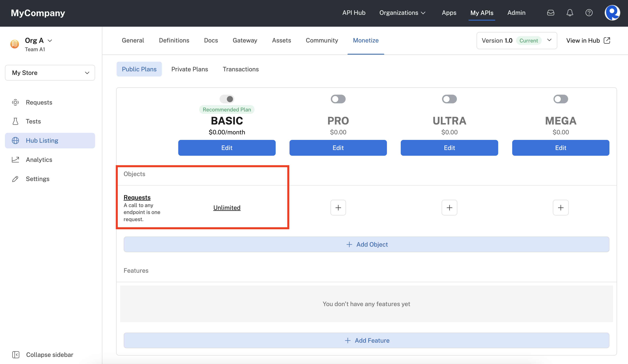
Task: Click the Settings sidebar icon
Action: [15, 178]
